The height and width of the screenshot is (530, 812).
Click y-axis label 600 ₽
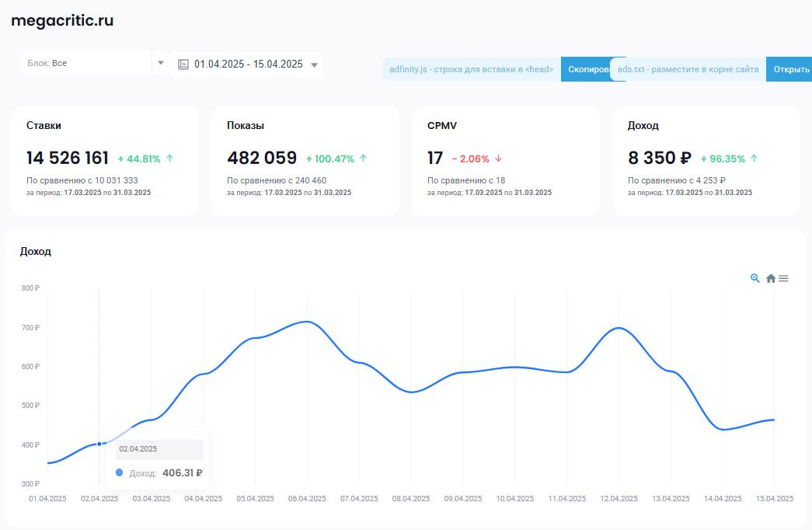pos(30,366)
